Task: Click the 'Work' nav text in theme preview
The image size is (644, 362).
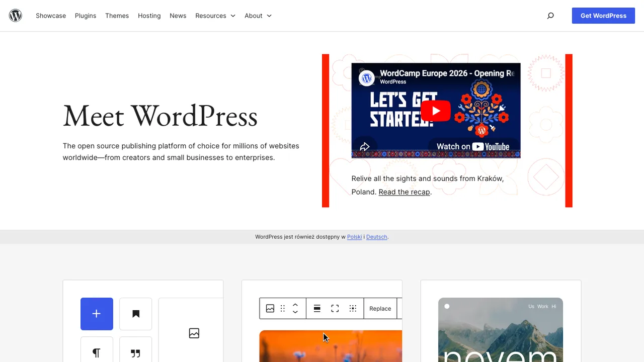Action: point(543,306)
